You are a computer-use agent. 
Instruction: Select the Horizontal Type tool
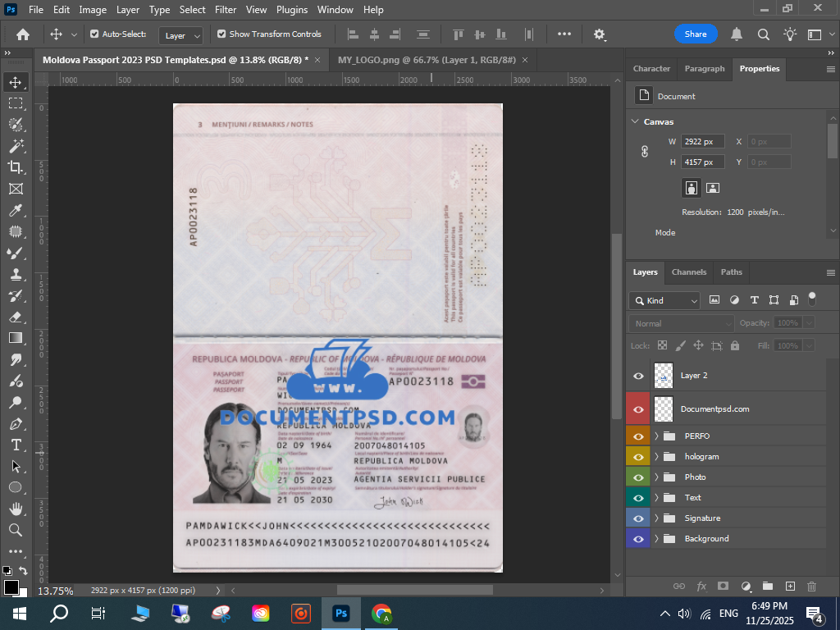pos(15,445)
